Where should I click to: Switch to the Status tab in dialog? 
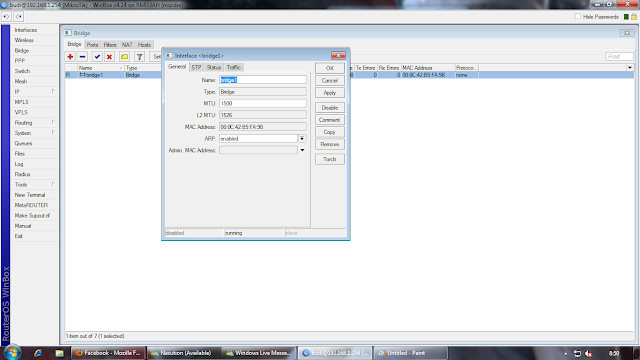tap(213, 67)
